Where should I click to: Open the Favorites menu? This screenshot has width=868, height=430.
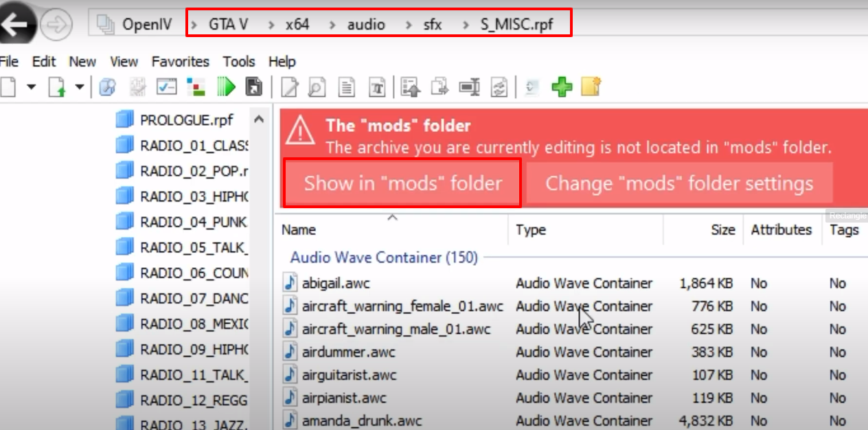(181, 62)
